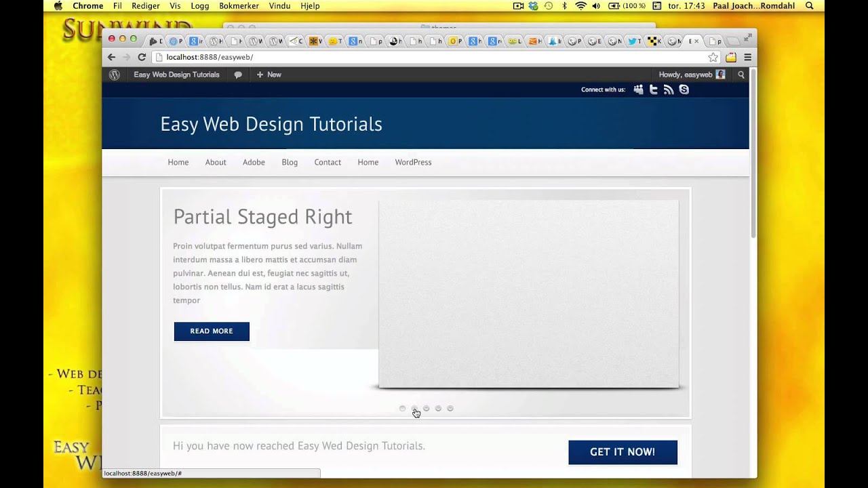The image size is (868, 488).
Task: Open the Twitter social icon in header
Action: tap(654, 89)
